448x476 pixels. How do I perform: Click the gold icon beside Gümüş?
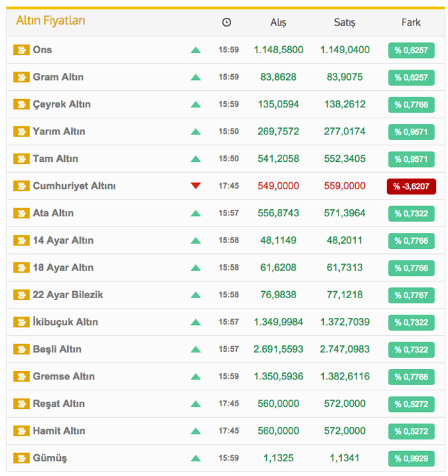pos(22,458)
